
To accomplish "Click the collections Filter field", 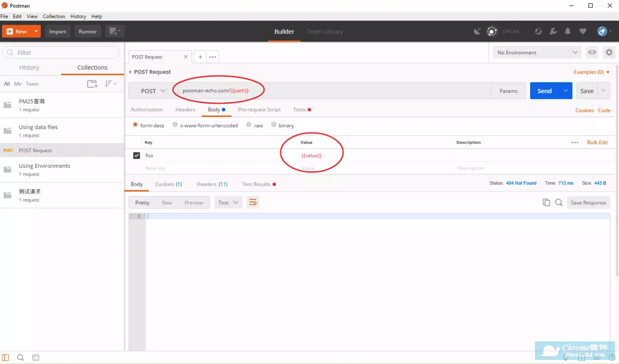I will click(x=61, y=52).
